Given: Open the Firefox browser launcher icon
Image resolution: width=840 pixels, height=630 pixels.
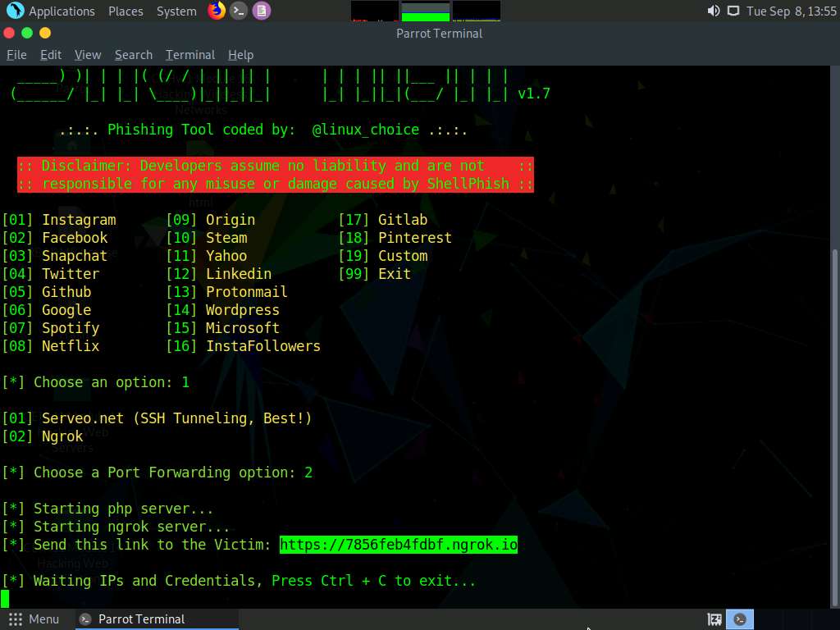Looking at the screenshot, I should [217, 11].
